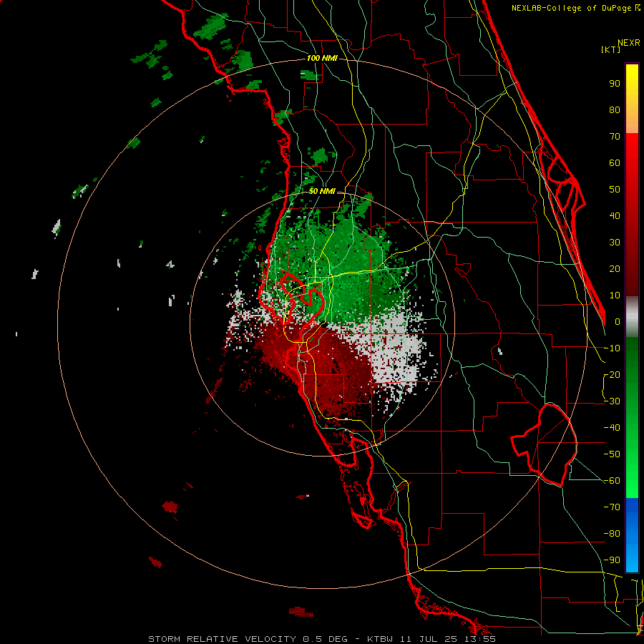Pick the blue bottom segment of the color bar

pos(632,535)
